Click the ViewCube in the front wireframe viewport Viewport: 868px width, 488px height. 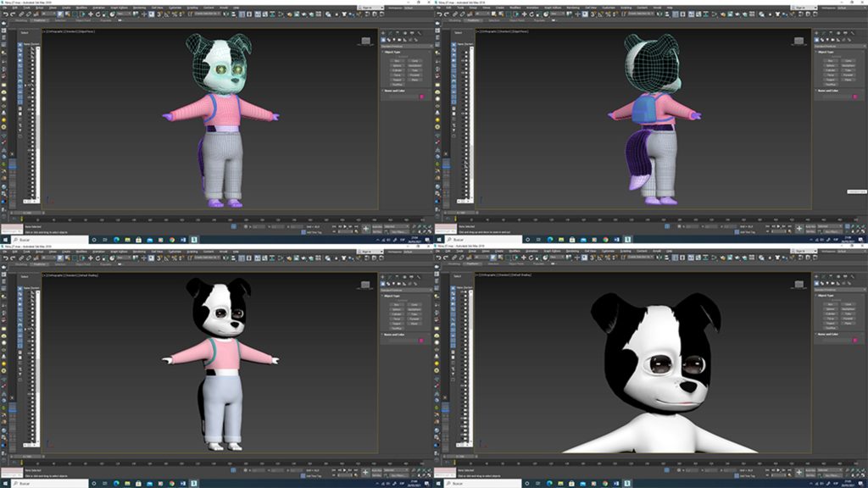(x=366, y=40)
